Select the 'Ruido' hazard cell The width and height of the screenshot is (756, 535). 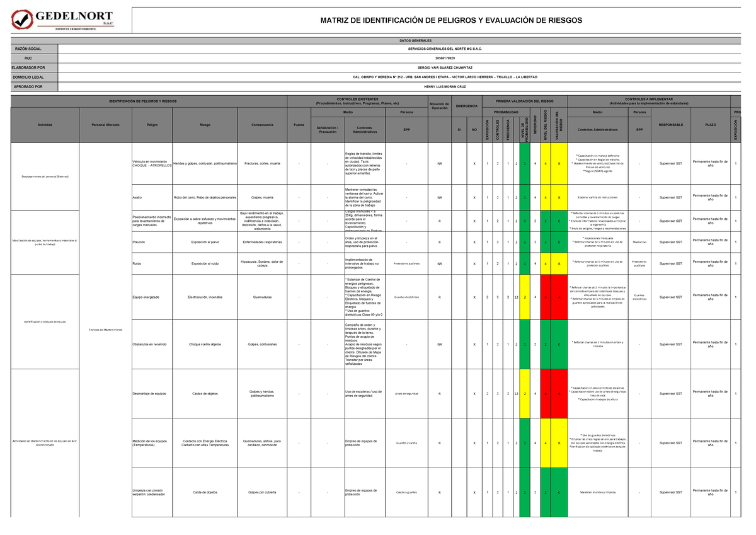pyautogui.click(x=152, y=263)
